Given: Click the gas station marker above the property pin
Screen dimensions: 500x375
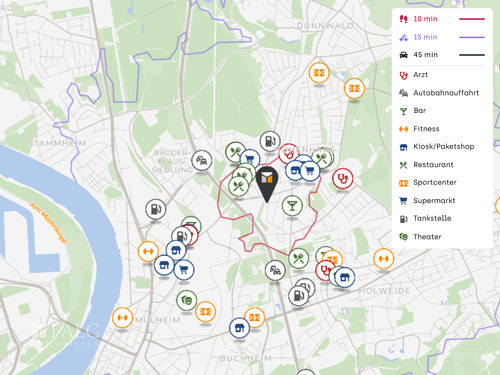Looking at the screenshot, I should pos(270,141).
